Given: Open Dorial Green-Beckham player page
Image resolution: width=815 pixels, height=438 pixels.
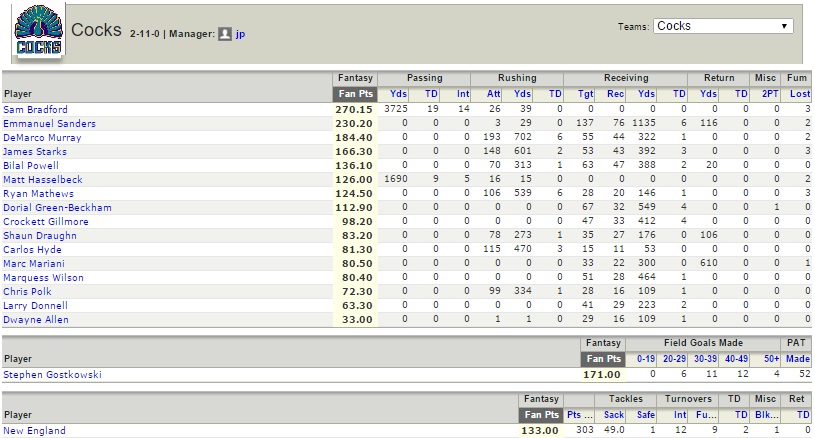Looking at the screenshot, I should tap(57, 208).
